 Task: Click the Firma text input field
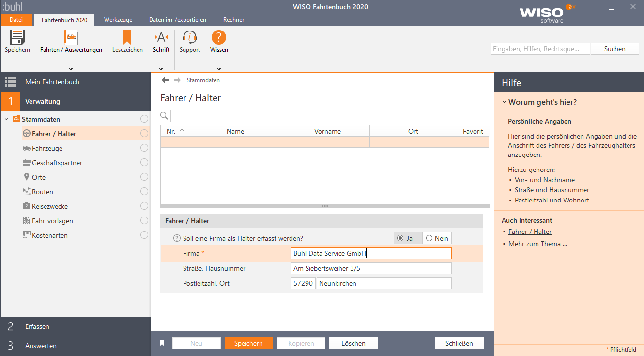(x=371, y=253)
